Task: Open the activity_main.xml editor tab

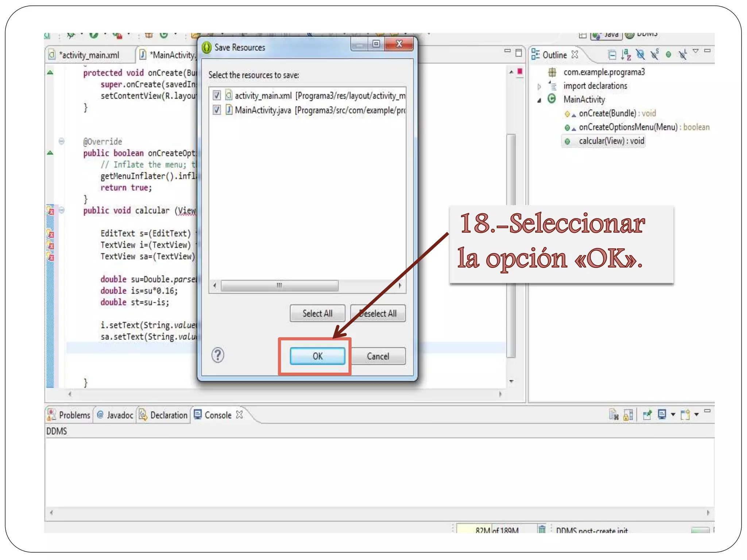Action: pyautogui.click(x=89, y=55)
